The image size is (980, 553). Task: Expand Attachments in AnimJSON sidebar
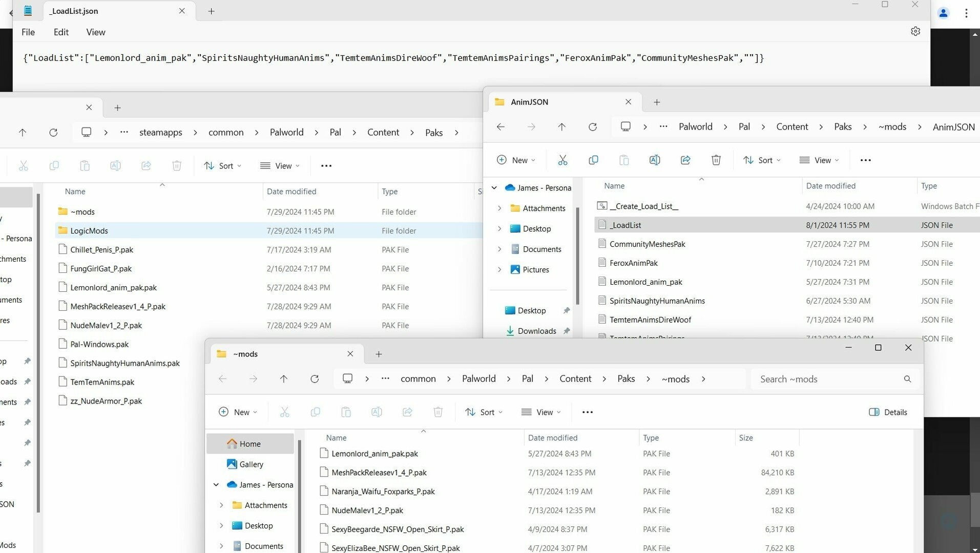499,208
